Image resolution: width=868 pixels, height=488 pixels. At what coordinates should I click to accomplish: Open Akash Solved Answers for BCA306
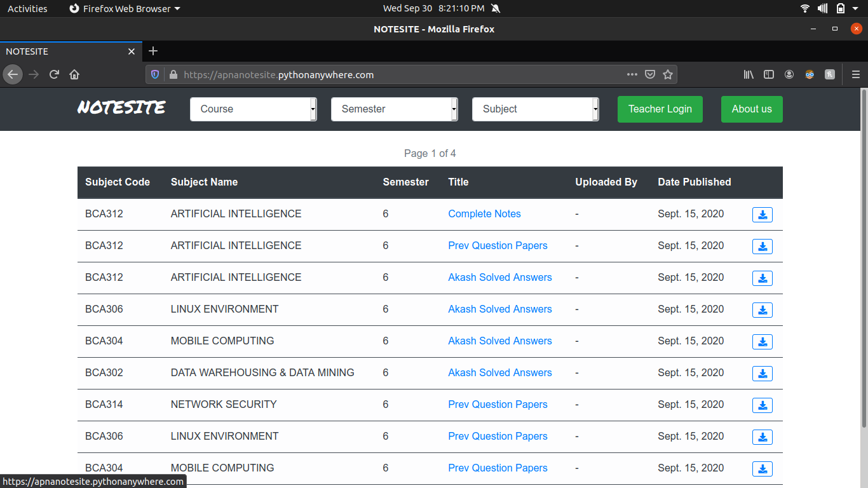[500, 309]
